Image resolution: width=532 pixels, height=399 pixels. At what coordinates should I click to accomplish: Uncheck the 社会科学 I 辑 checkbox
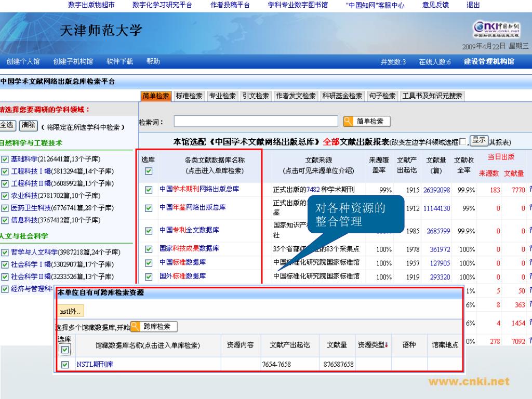[5, 264]
